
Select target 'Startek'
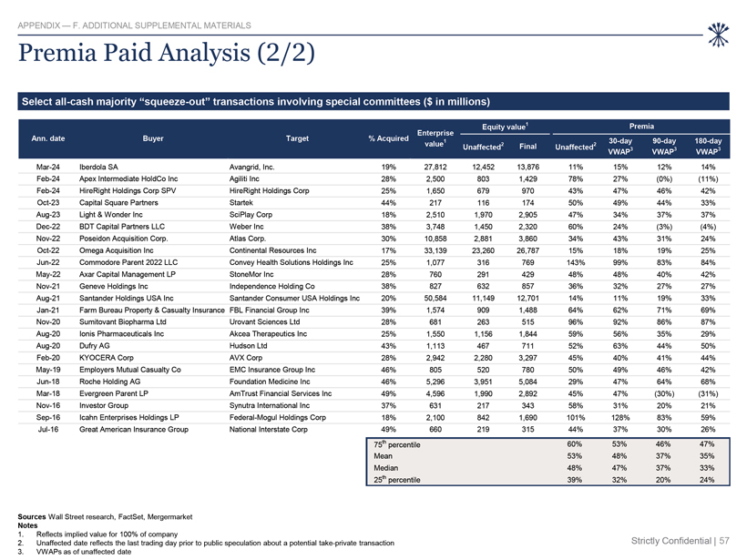point(241,203)
